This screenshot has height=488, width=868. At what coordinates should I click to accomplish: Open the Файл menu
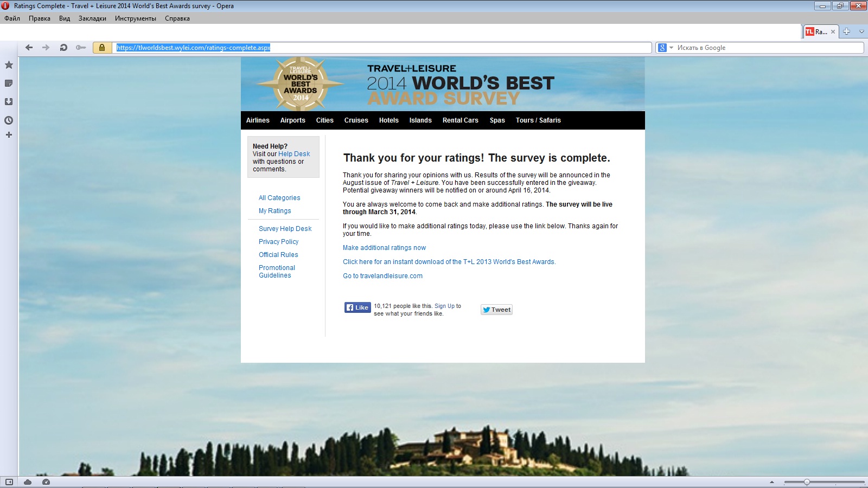12,18
